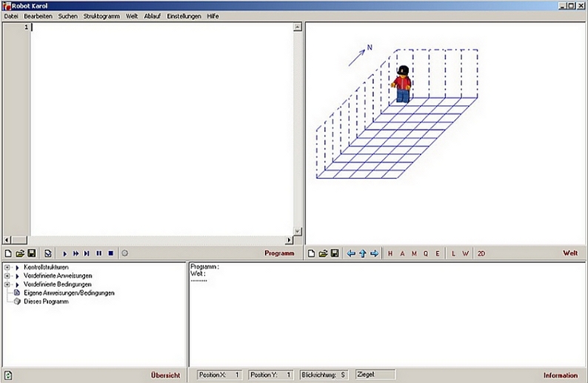Open the Einstellungen menu
The height and width of the screenshot is (383, 588).
pyautogui.click(x=184, y=16)
